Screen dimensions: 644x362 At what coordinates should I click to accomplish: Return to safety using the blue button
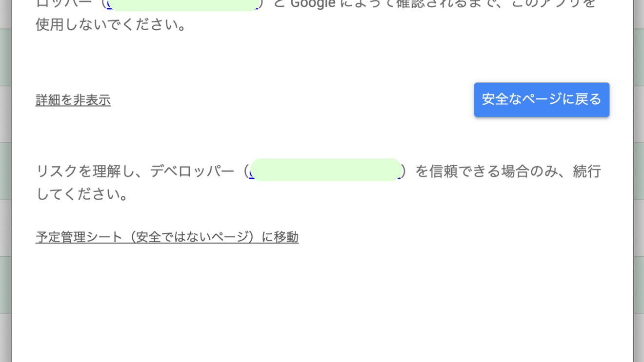(x=542, y=99)
